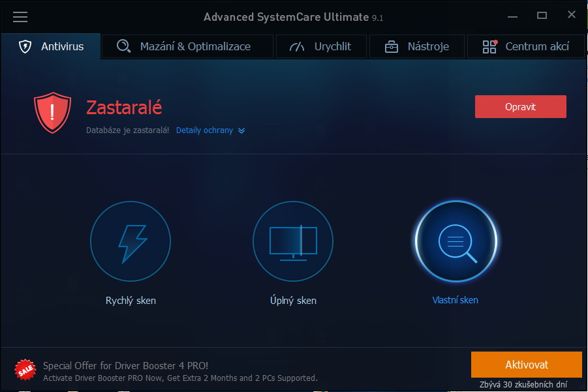Open the Mazání & Optimalizace tab
588x392 pixels.
click(x=187, y=46)
